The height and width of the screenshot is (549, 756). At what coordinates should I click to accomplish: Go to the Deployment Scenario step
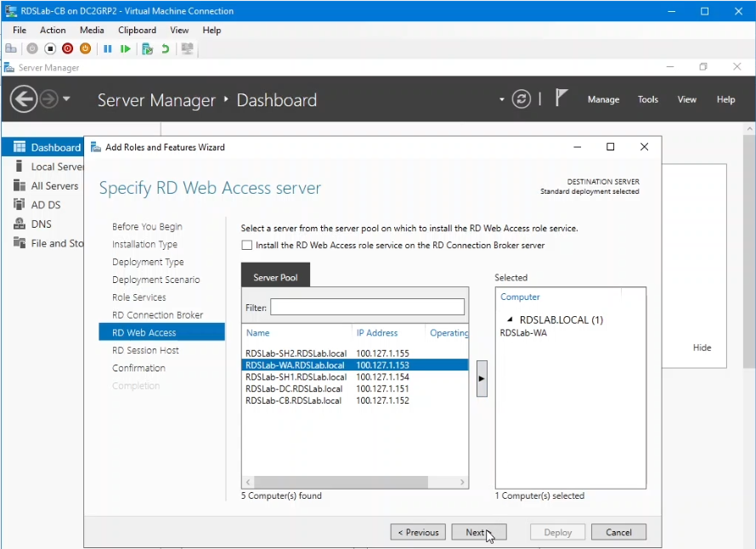[155, 280]
